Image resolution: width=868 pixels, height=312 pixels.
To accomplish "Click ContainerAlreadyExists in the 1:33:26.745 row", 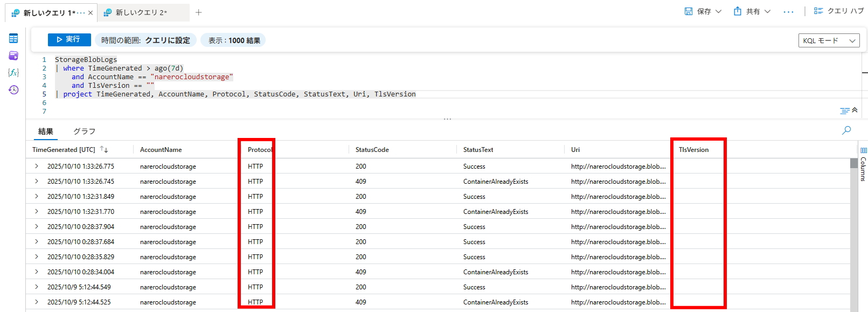I will tap(496, 182).
